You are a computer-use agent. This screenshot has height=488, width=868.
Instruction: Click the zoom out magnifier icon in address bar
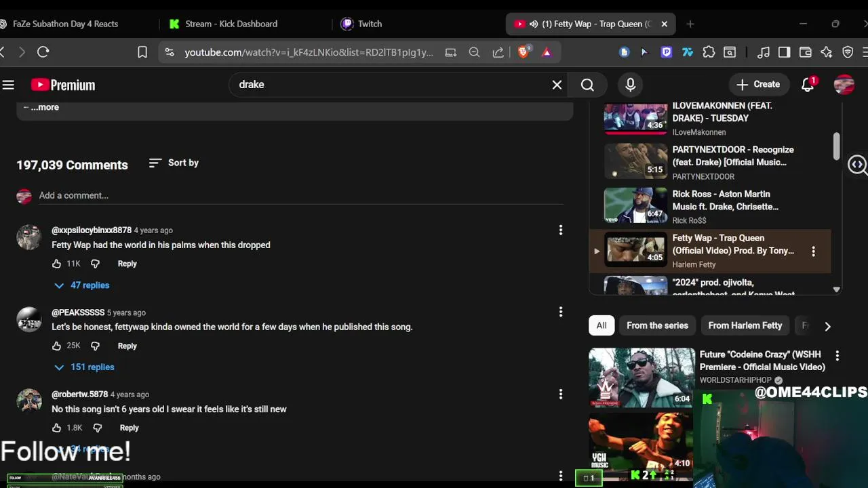pos(475,52)
